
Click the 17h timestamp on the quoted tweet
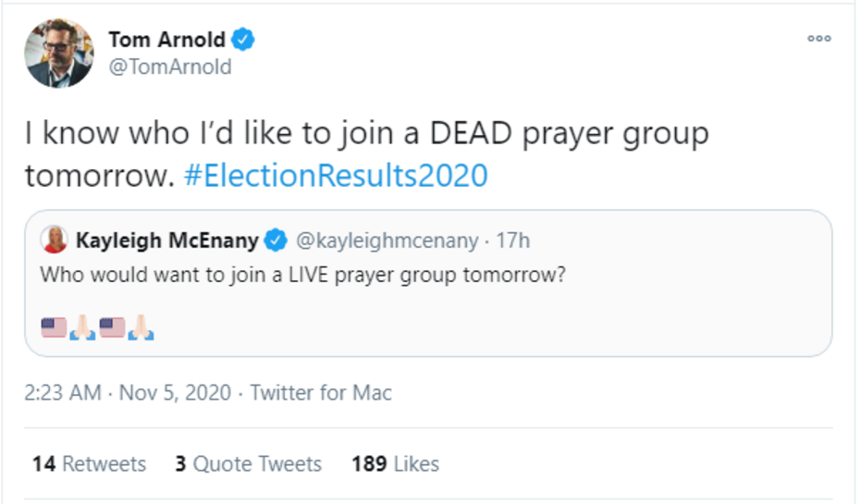point(513,241)
